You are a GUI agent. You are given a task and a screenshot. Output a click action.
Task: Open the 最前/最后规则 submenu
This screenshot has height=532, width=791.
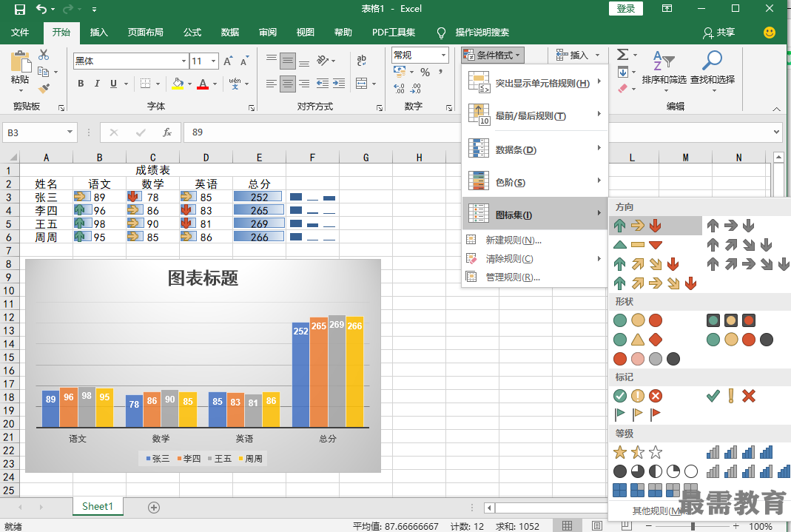coord(534,116)
